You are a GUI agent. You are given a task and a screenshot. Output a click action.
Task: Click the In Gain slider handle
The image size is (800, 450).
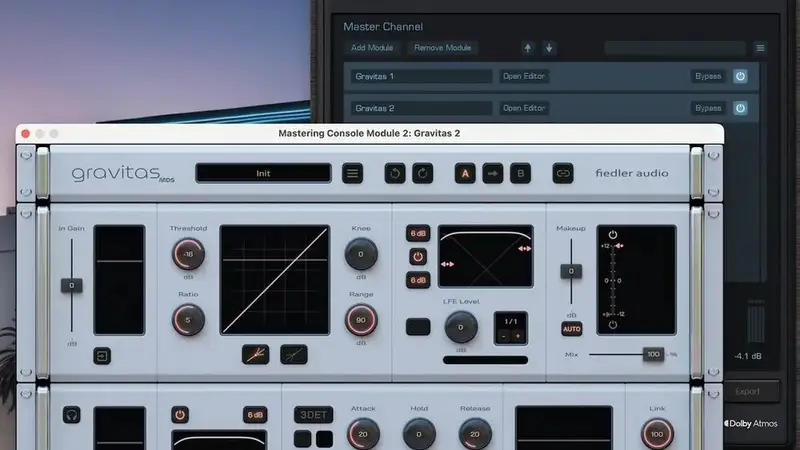click(71, 285)
